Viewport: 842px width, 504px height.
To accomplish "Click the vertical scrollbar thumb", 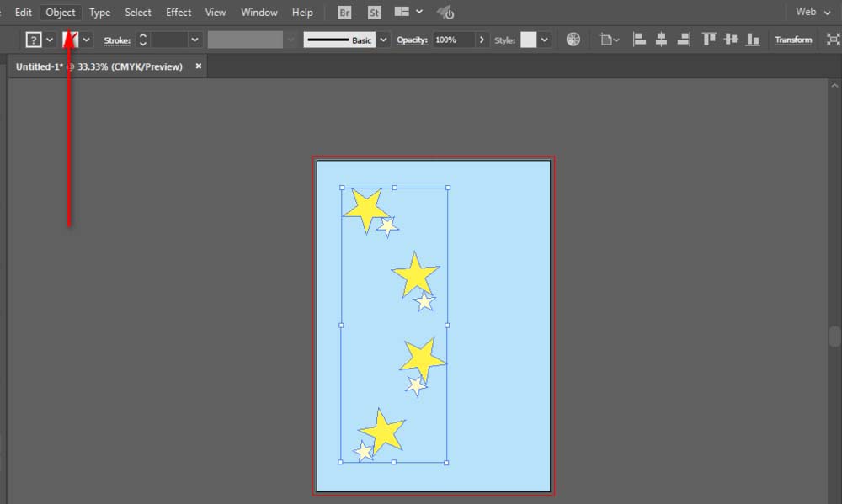I will [x=834, y=337].
